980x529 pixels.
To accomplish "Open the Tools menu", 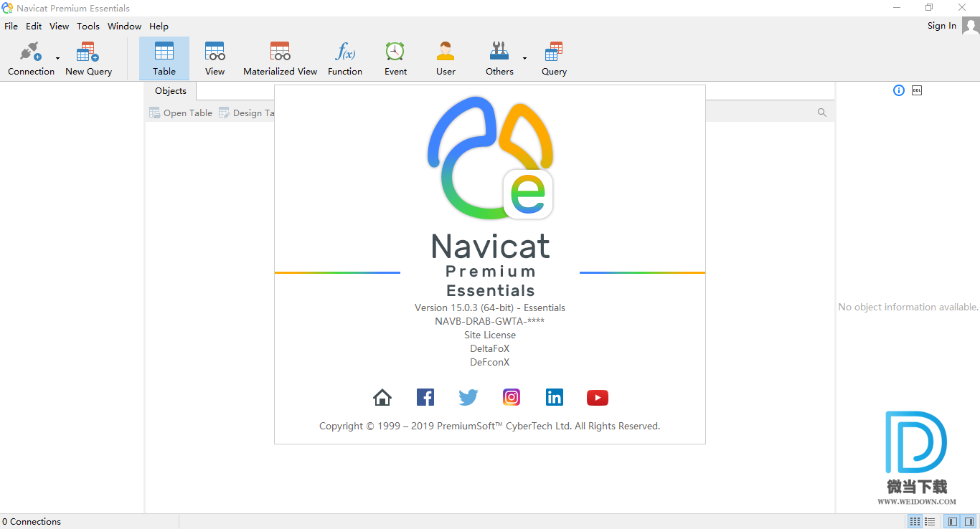I will (88, 26).
